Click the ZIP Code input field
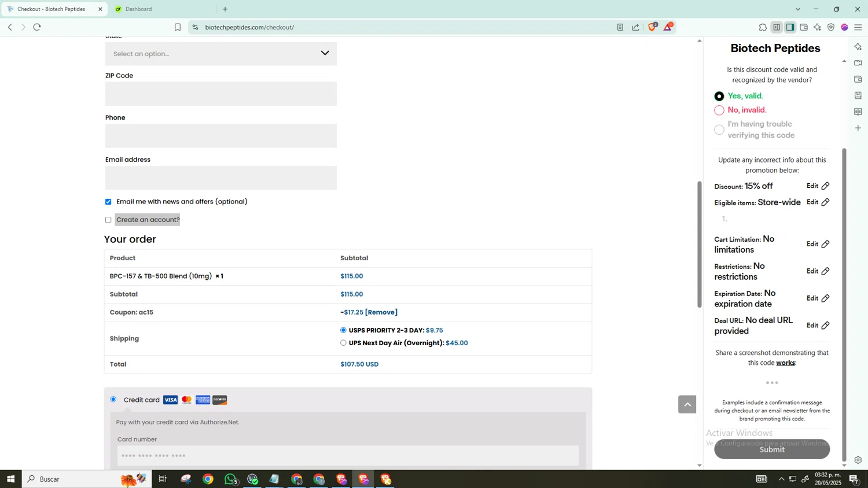Image resolution: width=868 pixels, height=488 pixels. (x=221, y=94)
